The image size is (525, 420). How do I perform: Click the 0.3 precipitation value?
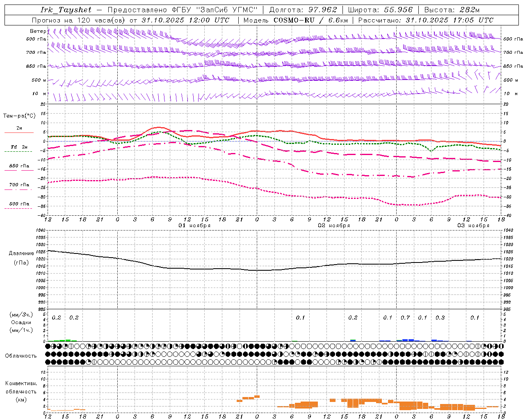pos(440,317)
